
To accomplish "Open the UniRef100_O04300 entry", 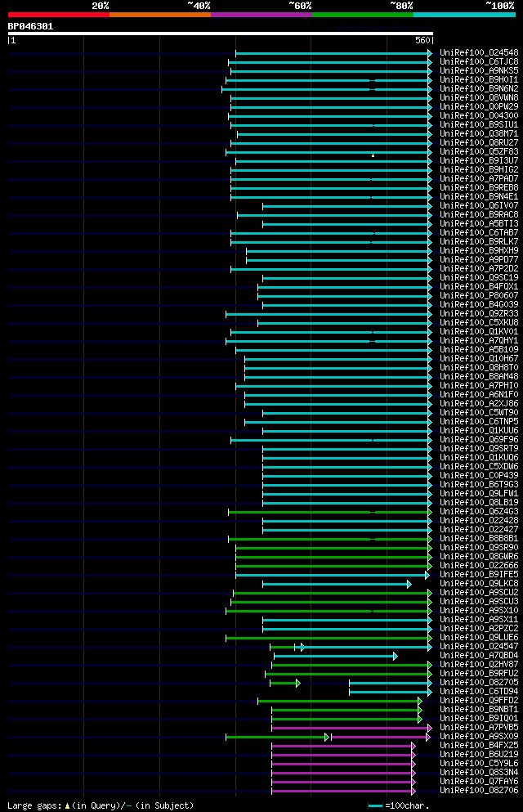I will coord(479,116).
